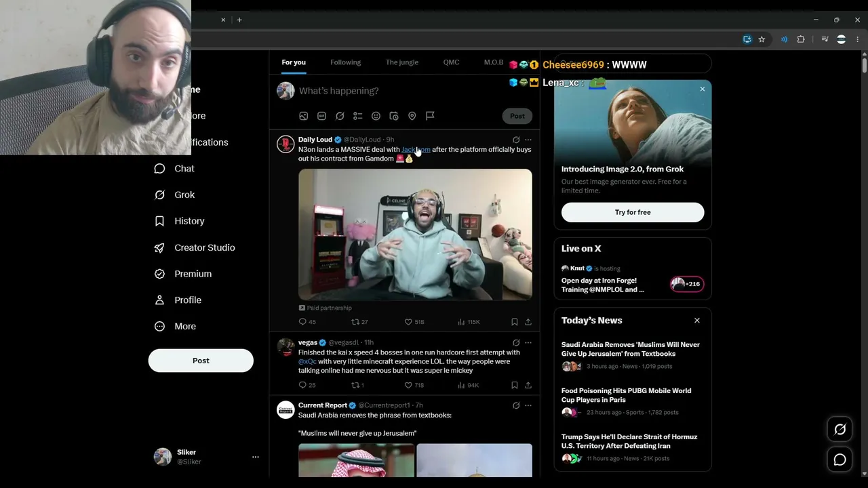Open The jungle timeline tab

[x=402, y=62]
